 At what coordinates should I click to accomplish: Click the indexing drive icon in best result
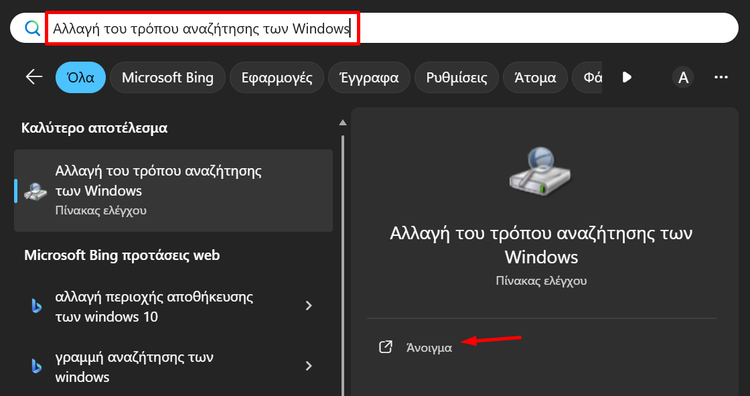[x=35, y=191]
